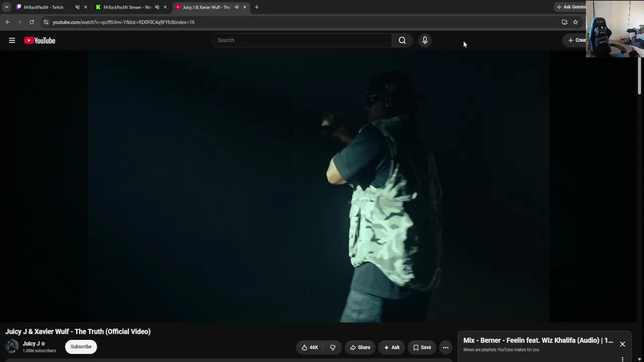The width and height of the screenshot is (644, 362).
Task: Bookmark this page with the star icon
Action: pyautogui.click(x=576, y=22)
